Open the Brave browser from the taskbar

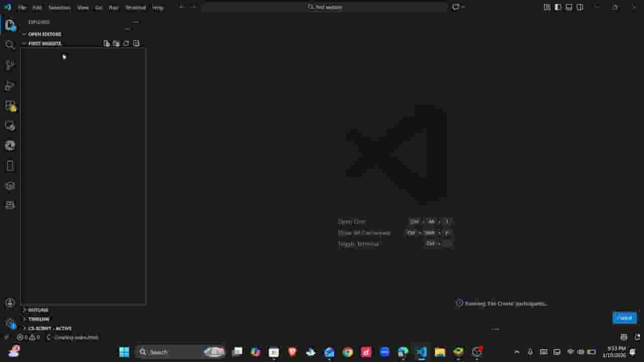click(x=292, y=352)
